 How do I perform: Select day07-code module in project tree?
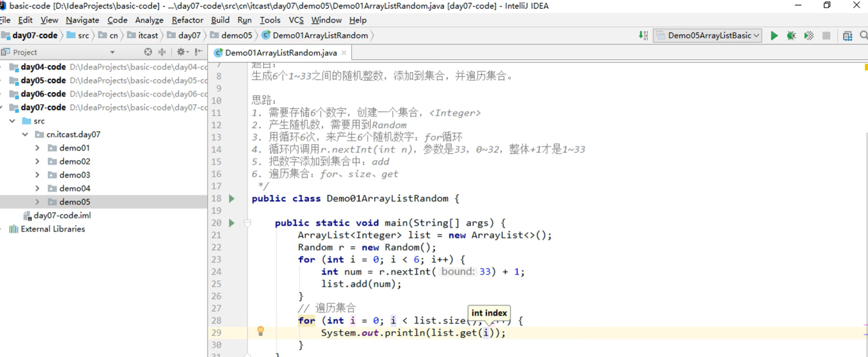click(x=104, y=107)
